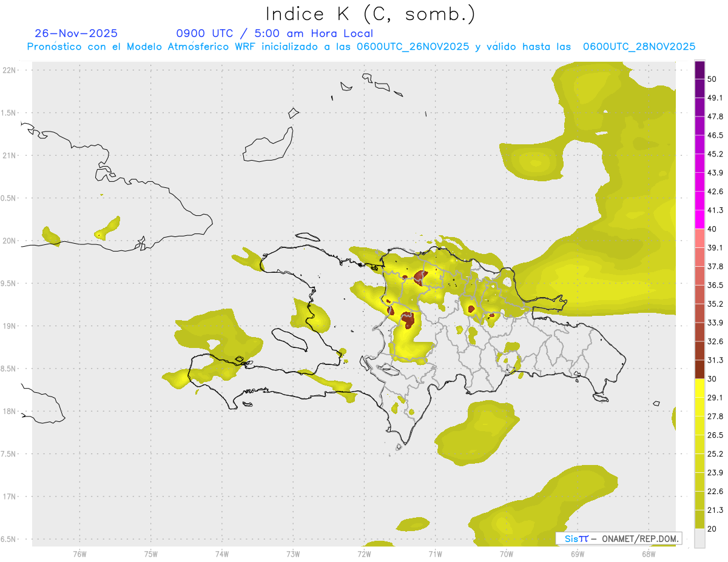Click the "0900 UTC / 5:00 am Hora Local" time label
The height and width of the screenshot is (562, 728).
click(x=275, y=33)
